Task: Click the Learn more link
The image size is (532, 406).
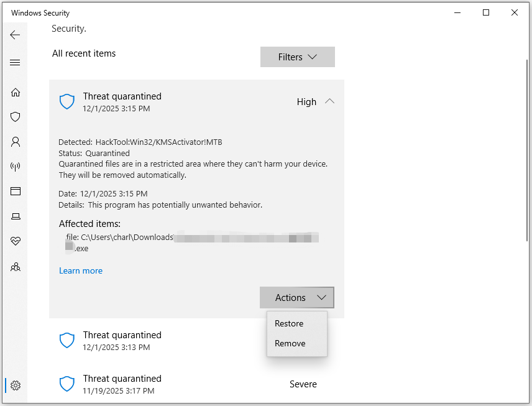Action: (x=81, y=270)
